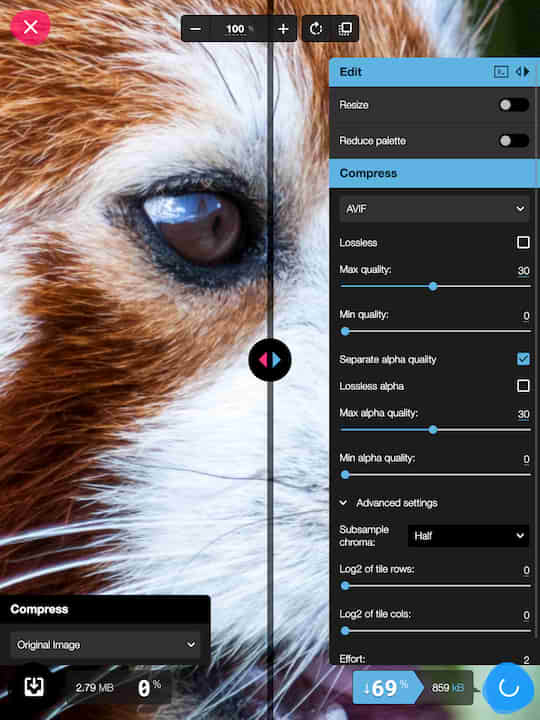Download the original image using save icon
This screenshot has height=720, width=540.
click(34, 687)
